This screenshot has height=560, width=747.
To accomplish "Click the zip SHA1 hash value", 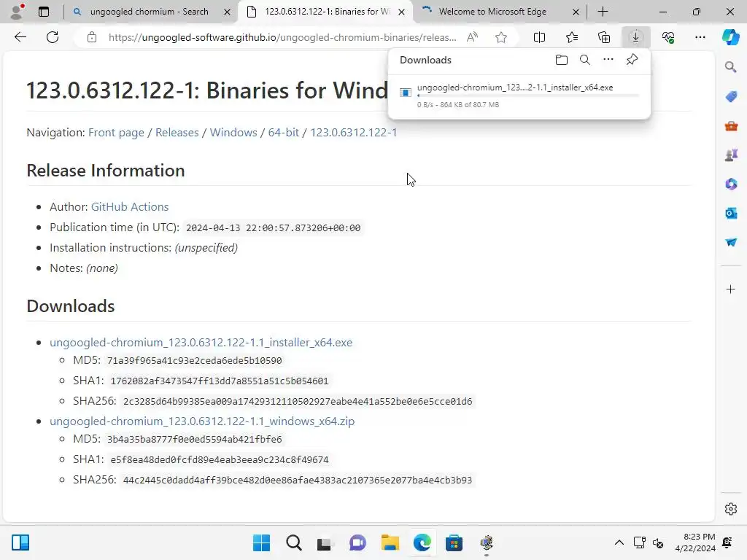I will pos(220,460).
